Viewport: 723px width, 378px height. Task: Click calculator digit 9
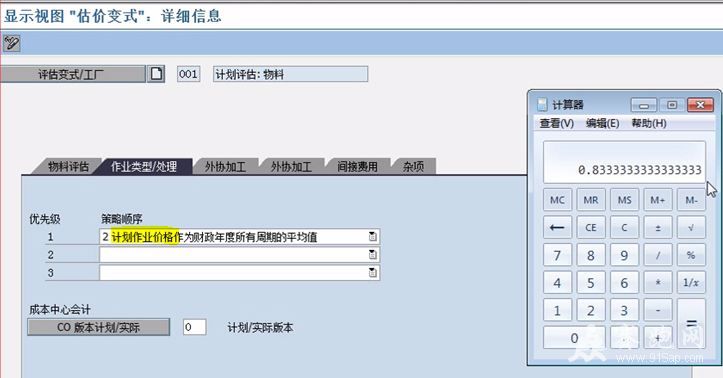point(624,255)
